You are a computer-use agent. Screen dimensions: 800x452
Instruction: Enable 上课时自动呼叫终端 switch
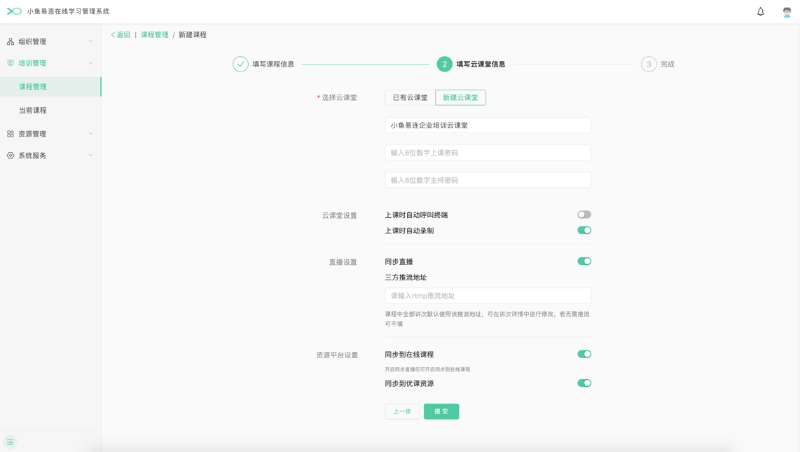584,215
